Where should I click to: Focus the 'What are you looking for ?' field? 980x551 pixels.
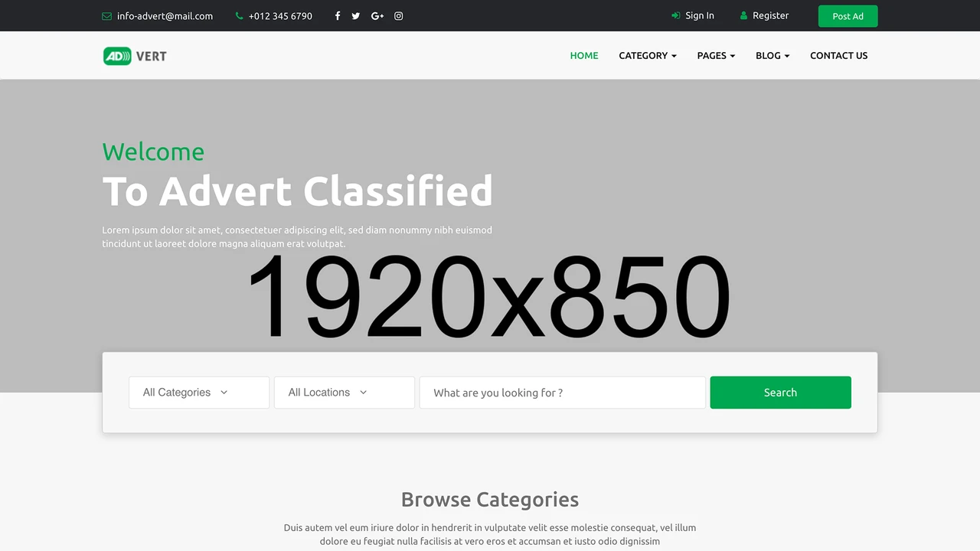(563, 393)
